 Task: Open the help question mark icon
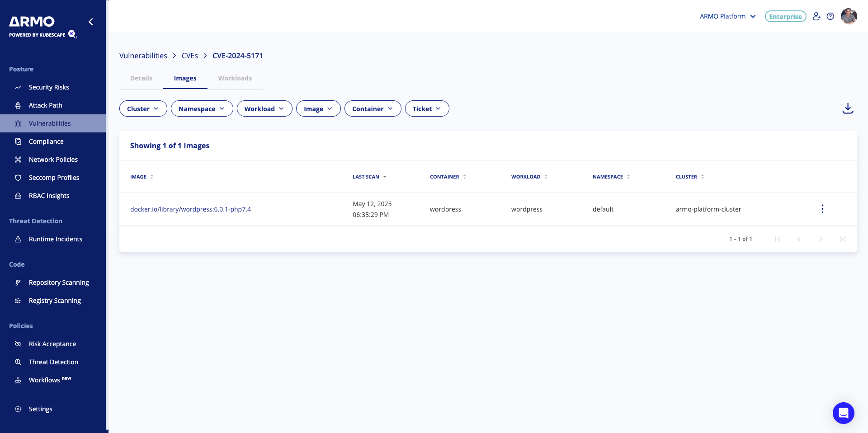(x=830, y=16)
